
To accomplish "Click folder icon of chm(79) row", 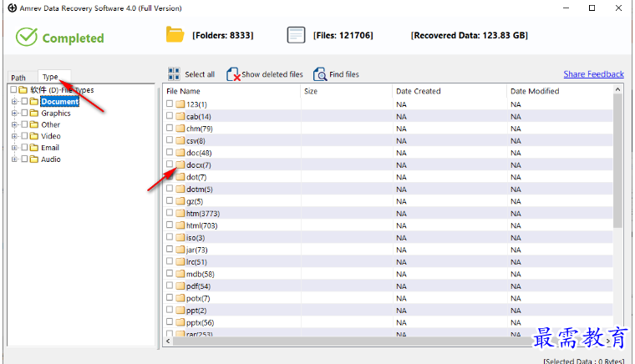I will [180, 129].
